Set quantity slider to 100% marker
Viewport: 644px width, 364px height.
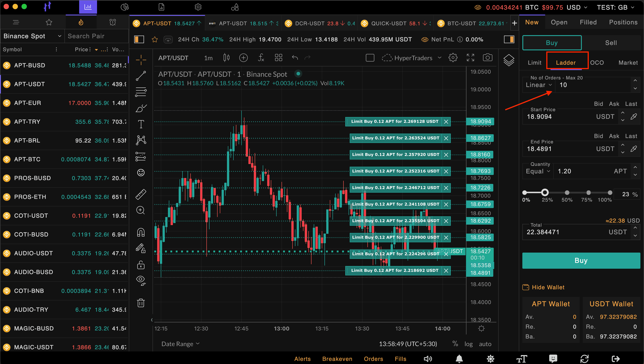coord(610,192)
